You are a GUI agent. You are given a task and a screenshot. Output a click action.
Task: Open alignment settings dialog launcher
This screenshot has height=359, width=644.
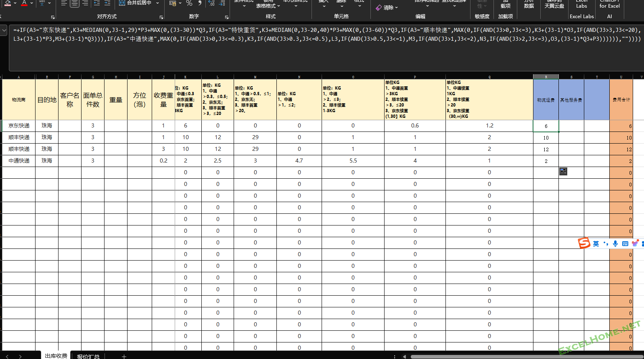tap(161, 17)
